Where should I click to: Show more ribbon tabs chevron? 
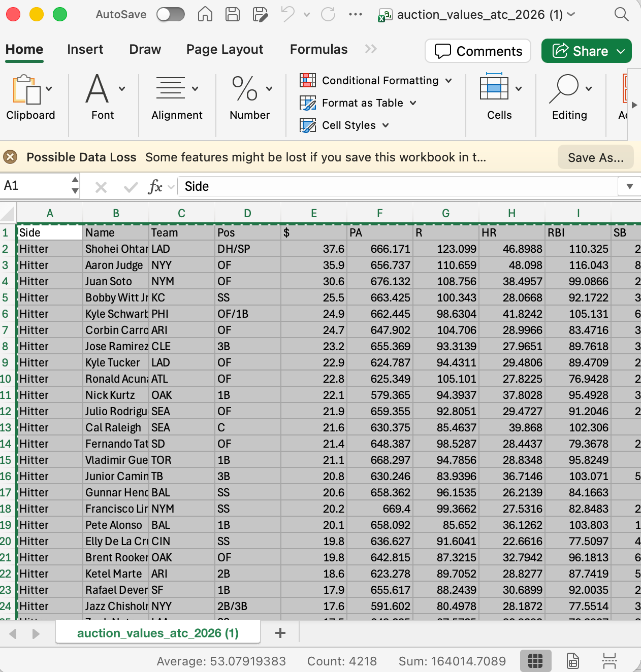pyautogui.click(x=371, y=49)
